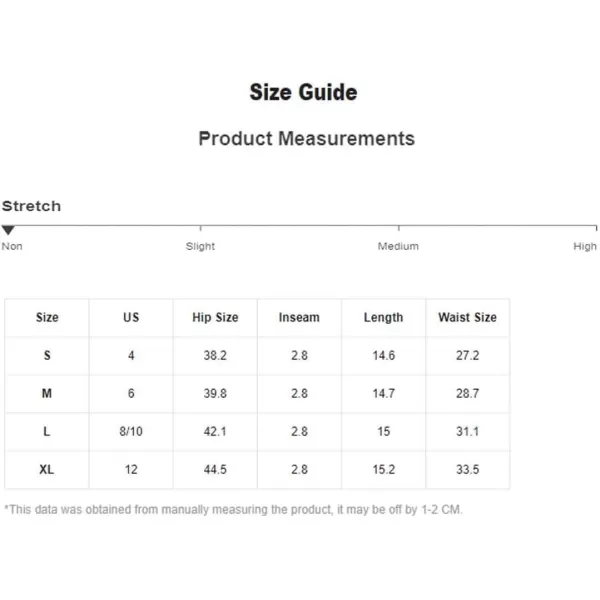600x600 pixels.
Task: Click the Waist Size column header
Action: point(468,317)
